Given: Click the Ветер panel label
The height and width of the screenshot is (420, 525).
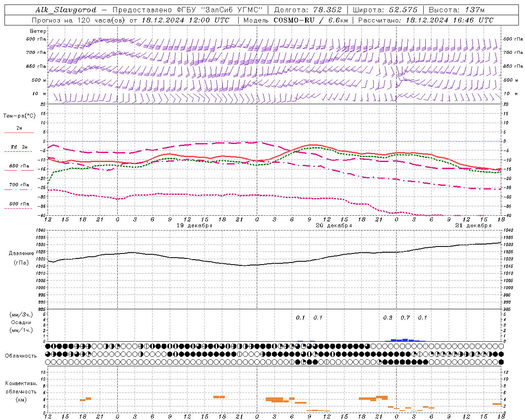Looking at the screenshot, I should point(38,31).
